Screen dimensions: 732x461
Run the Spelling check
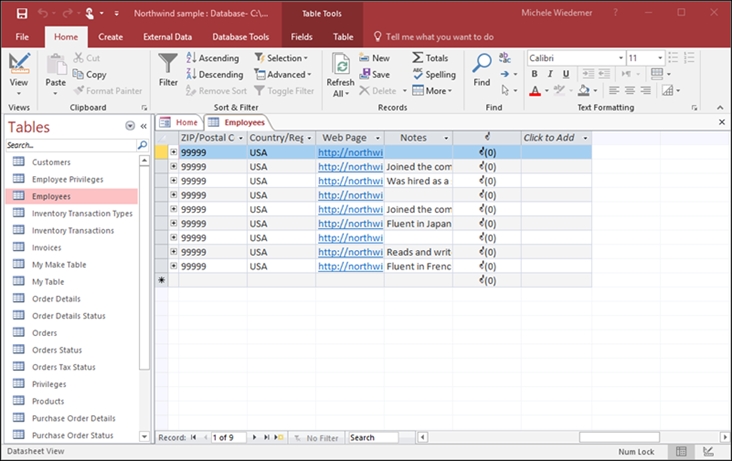[x=434, y=74]
